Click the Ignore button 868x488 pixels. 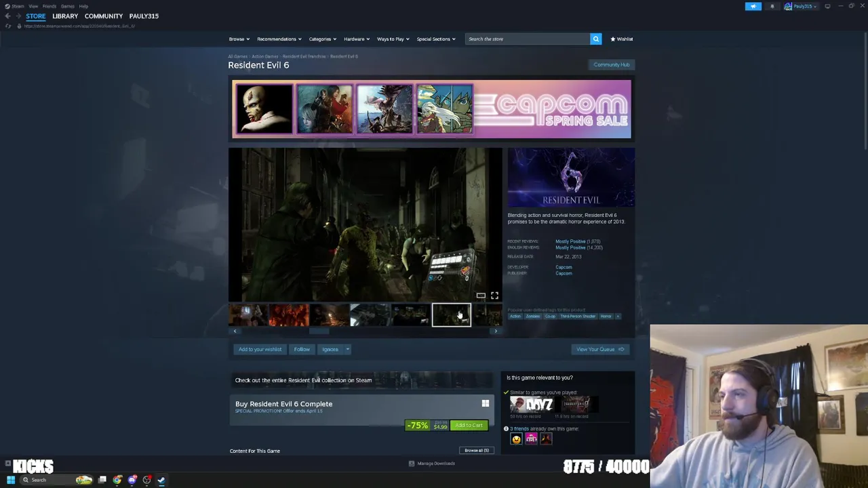[x=330, y=349]
